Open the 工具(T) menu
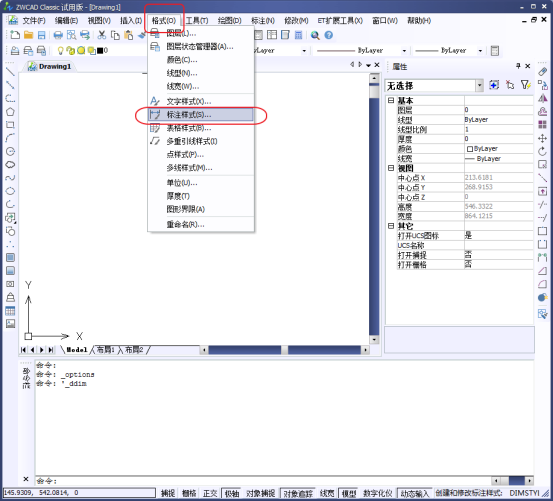 197,20
